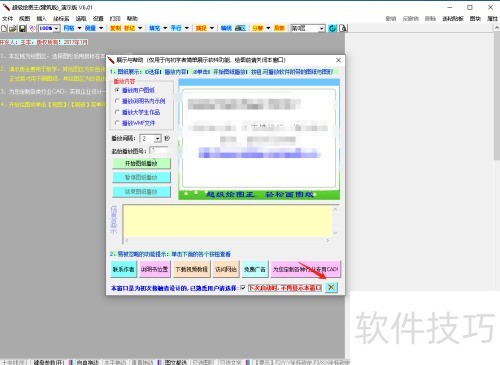The height and width of the screenshot is (365, 500).
Task: Expand the arrow next to 标记
Action: [140, 28]
